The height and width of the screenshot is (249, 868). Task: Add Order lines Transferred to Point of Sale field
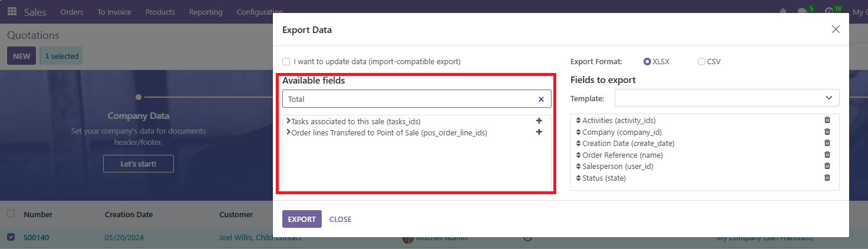coord(539,132)
